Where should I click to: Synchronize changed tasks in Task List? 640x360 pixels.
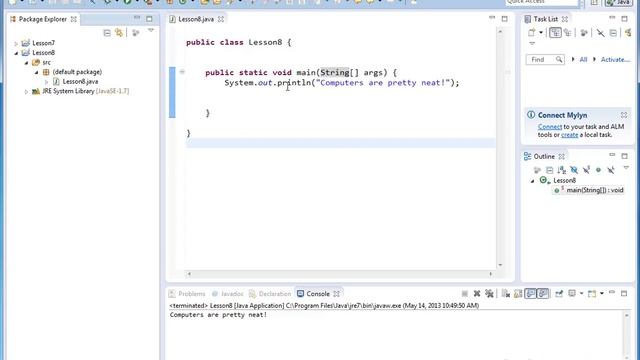628,33
